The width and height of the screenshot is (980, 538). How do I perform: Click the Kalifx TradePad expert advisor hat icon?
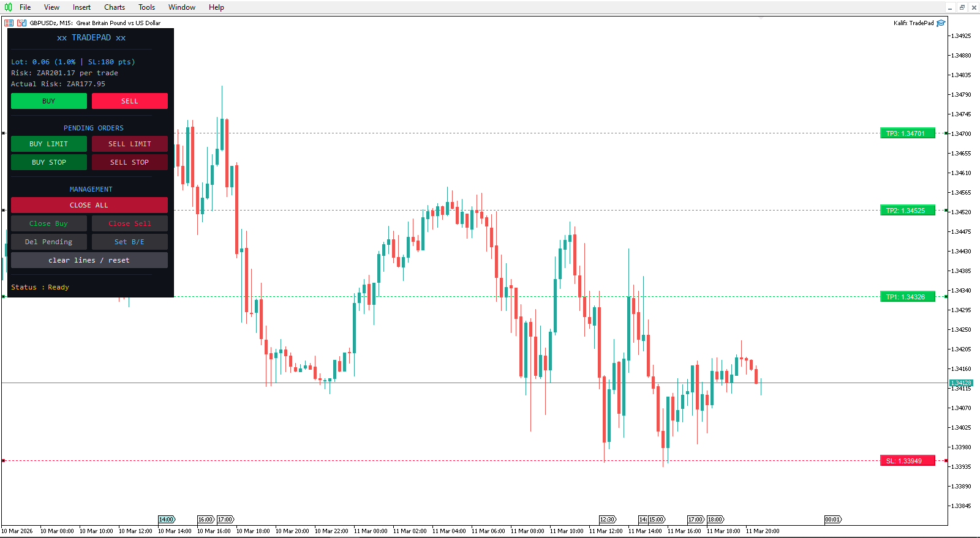(941, 23)
